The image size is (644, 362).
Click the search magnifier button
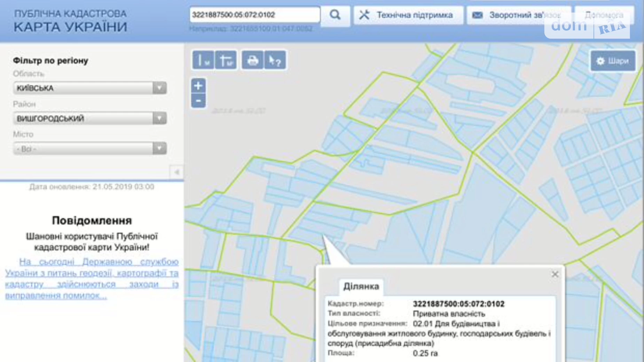335,15
